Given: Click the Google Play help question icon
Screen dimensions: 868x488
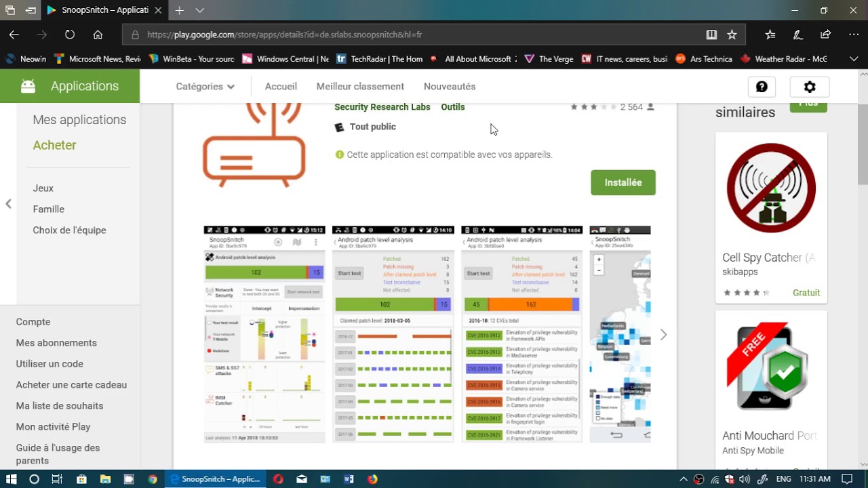Looking at the screenshot, I should point(762,87).
